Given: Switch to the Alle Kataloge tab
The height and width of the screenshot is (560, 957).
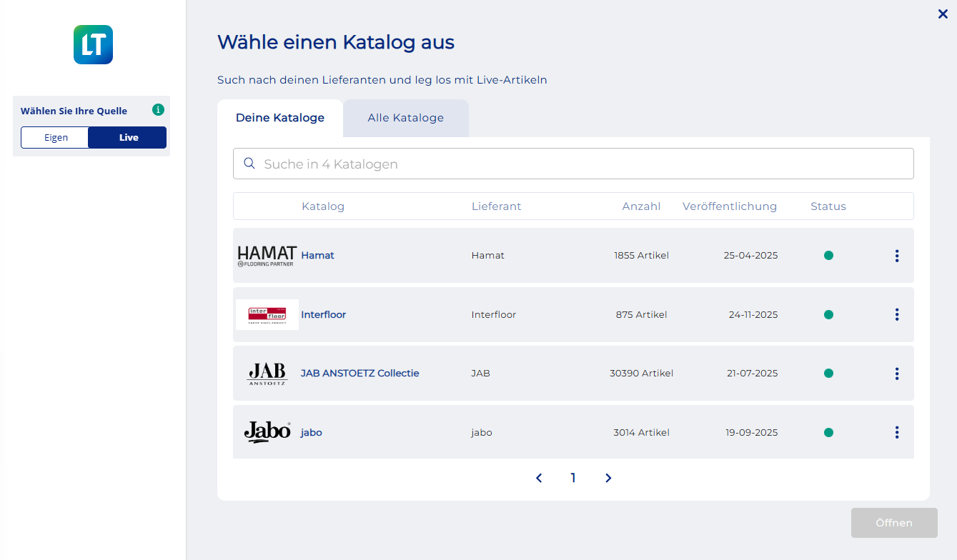Looking at the screenshot, I should click(405, 118).
